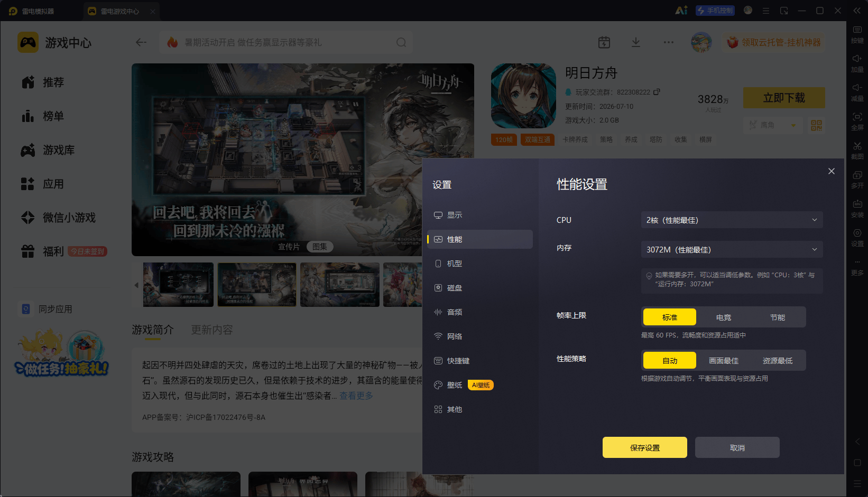Open the 榜单 rankings section
This screenshot has width=868, height=497.
pos(43,116)
